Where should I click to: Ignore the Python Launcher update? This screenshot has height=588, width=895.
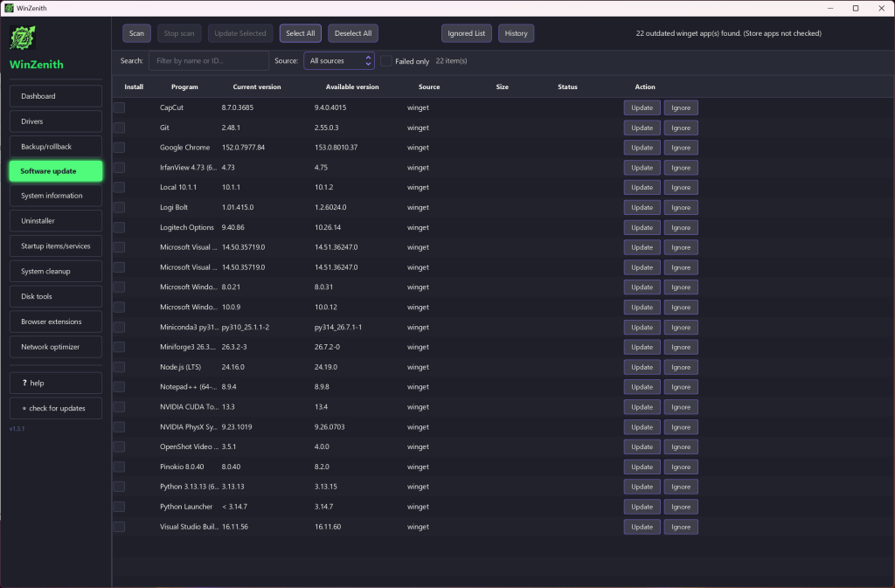coord(681,507)
